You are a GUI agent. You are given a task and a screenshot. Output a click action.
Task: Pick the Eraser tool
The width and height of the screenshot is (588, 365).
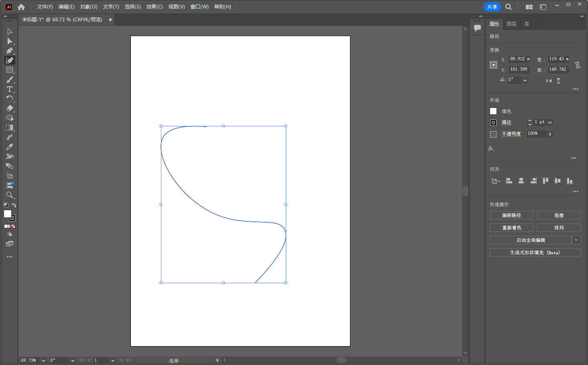[x=10, y=108]
